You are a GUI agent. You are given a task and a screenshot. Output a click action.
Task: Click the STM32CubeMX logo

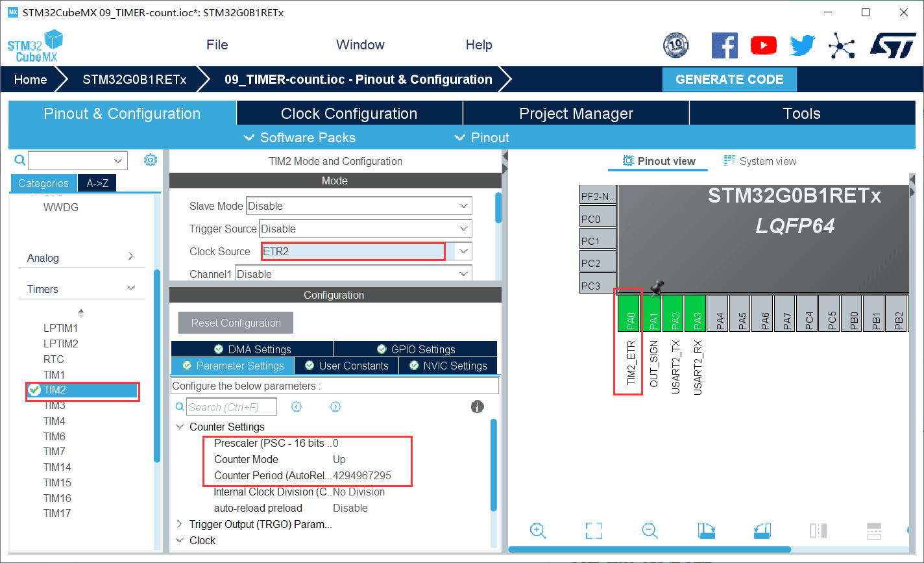point(36,47)
